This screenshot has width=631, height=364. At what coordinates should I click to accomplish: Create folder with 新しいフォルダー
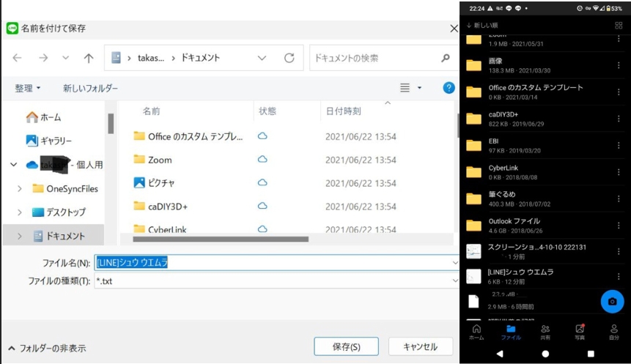click(x=91, y=88)
